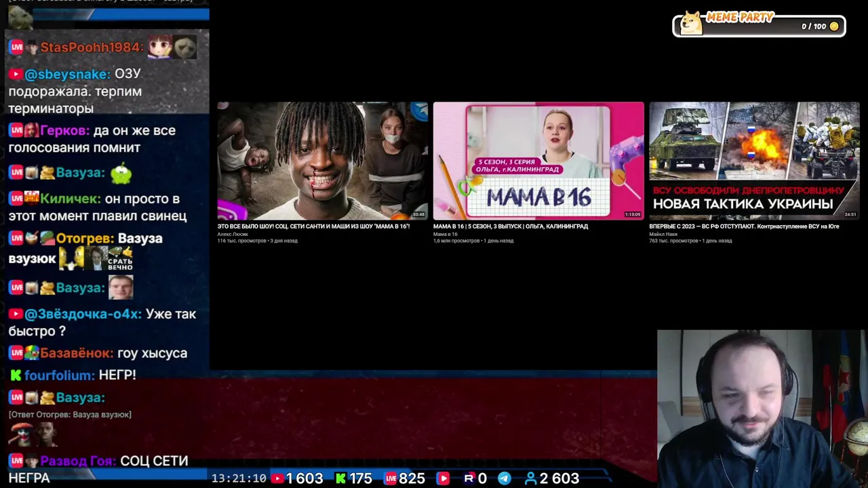
Task: Click title 'МАМА В 16 | 5 СЕЗОН, 3 ВЫПУСК'
Action: click(x=511, y=226)
